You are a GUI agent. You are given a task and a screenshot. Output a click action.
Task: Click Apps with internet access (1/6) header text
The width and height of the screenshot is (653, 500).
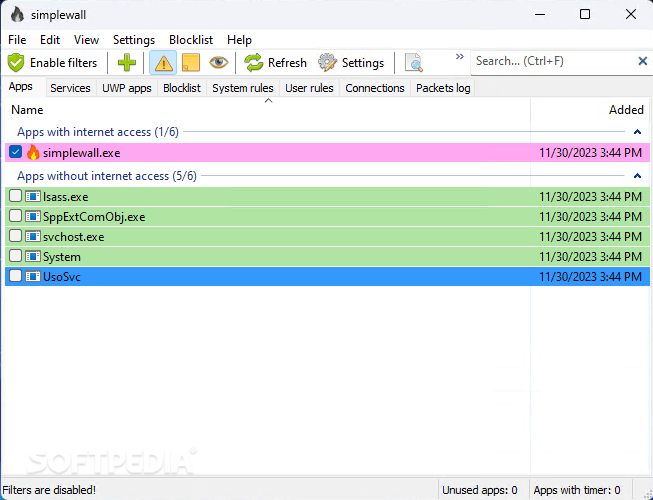tap(98, 132)
